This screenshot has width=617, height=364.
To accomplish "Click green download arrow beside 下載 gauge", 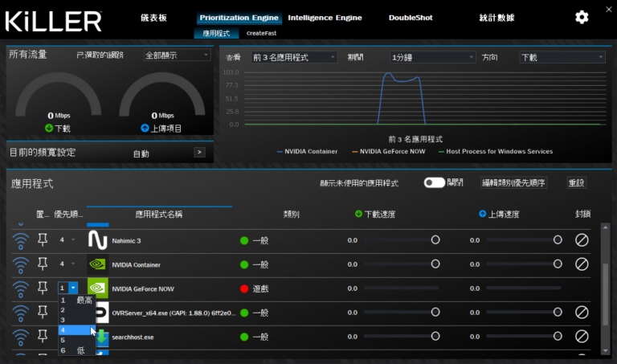I will (x=49, y=128).
